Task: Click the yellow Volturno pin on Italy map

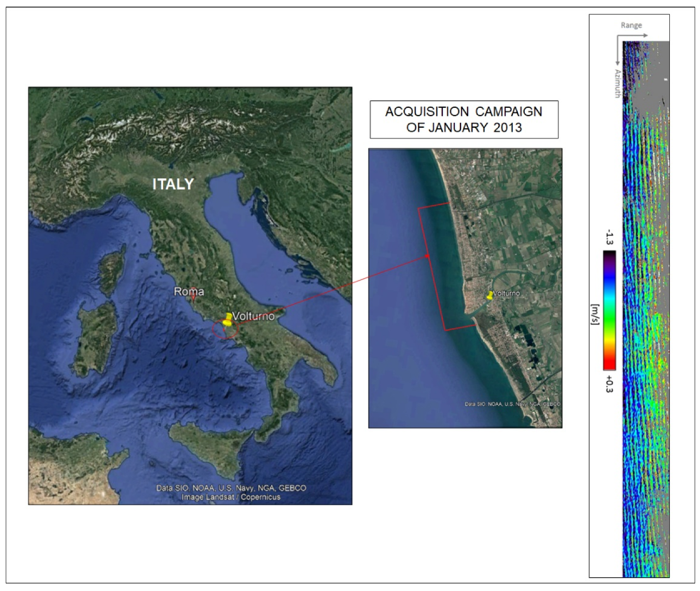Action: (x=228, y=320)
